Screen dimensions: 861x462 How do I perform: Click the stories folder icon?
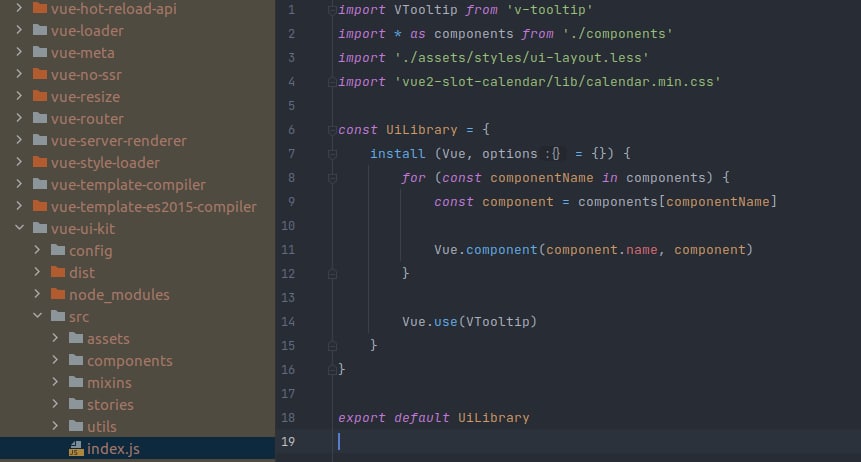(x=76, y=403)
